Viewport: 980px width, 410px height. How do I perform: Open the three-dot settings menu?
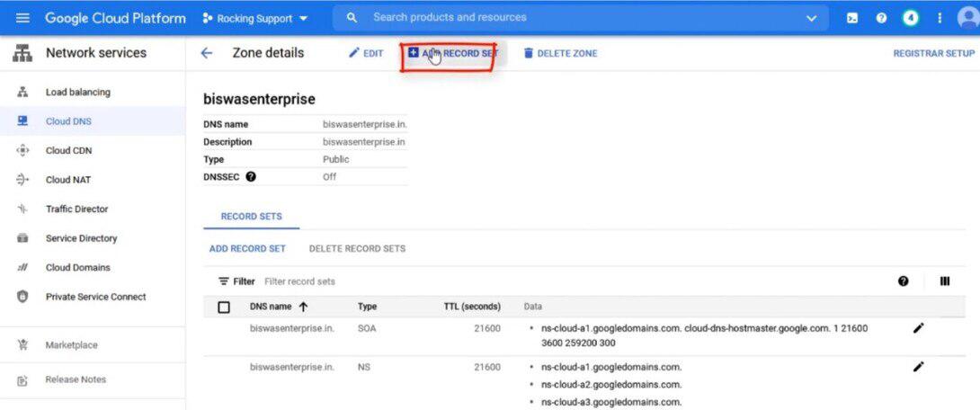pyautogui.click(x=939, y=18)
